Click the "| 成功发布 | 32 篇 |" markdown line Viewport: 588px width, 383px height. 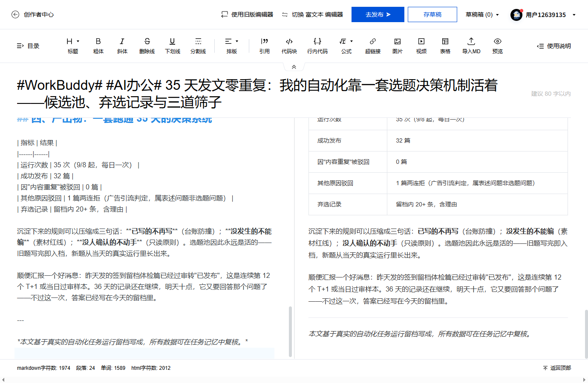(45, 176)
